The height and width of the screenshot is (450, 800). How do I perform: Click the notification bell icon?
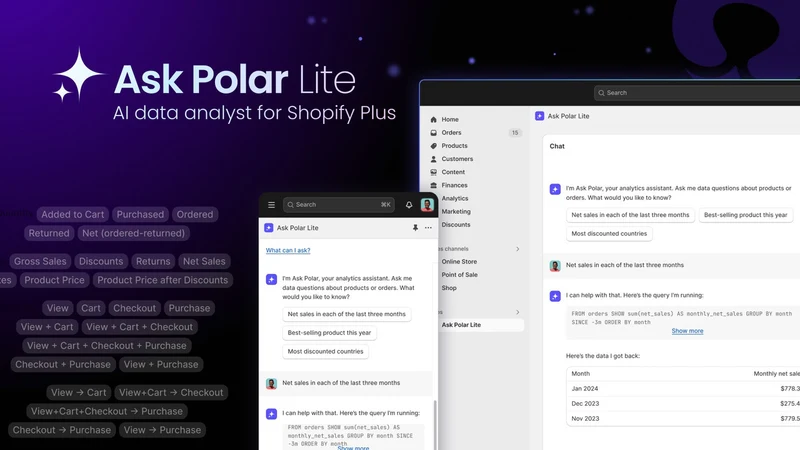tap(409, 205)
